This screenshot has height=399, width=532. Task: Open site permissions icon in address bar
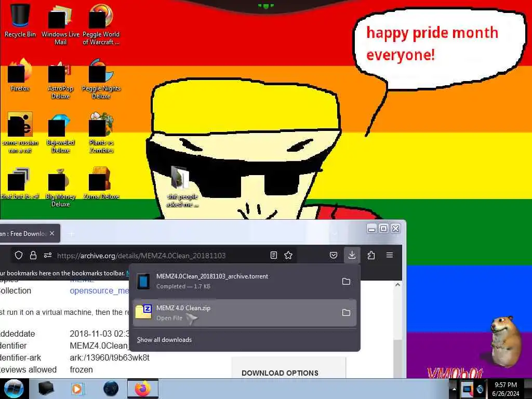(47, 255)
